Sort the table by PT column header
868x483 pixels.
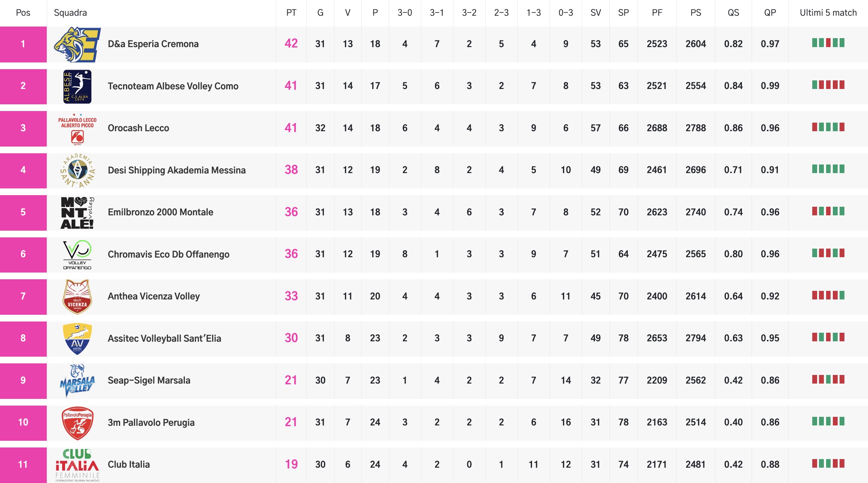click(291, 13)
